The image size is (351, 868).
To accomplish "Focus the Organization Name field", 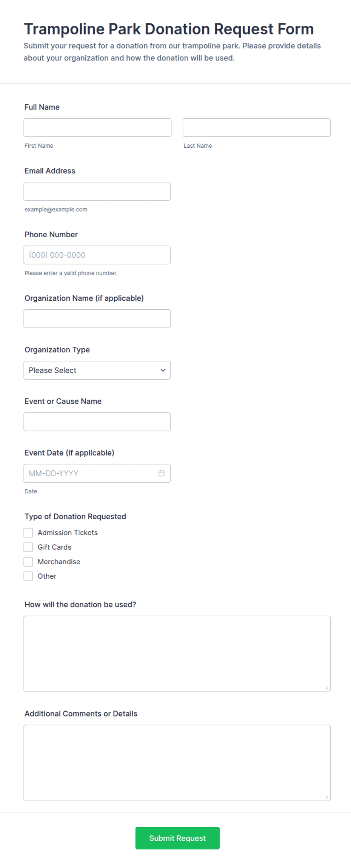I will click(x=97, y=319).
